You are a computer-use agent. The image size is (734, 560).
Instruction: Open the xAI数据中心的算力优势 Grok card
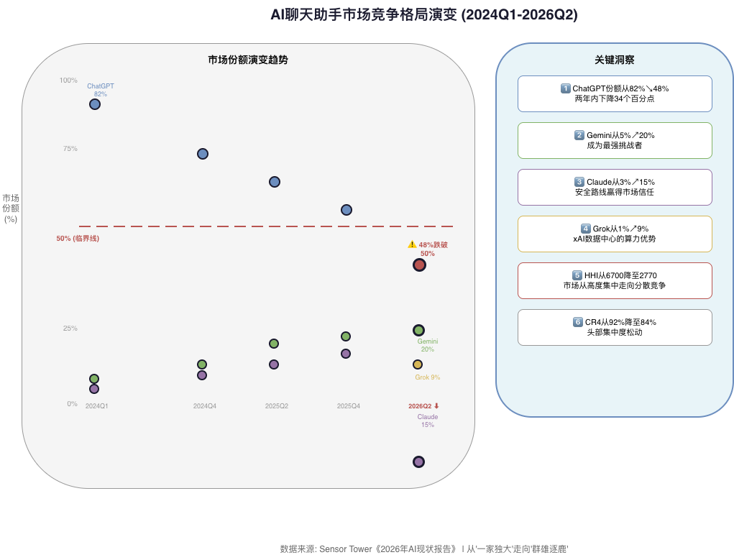[615, 234]
